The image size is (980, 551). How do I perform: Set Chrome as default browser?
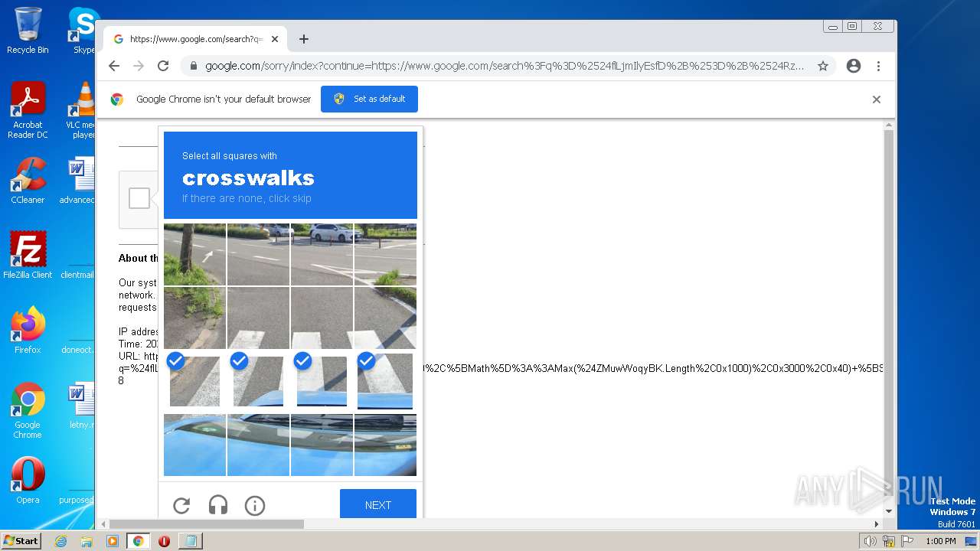pos(369,99)
